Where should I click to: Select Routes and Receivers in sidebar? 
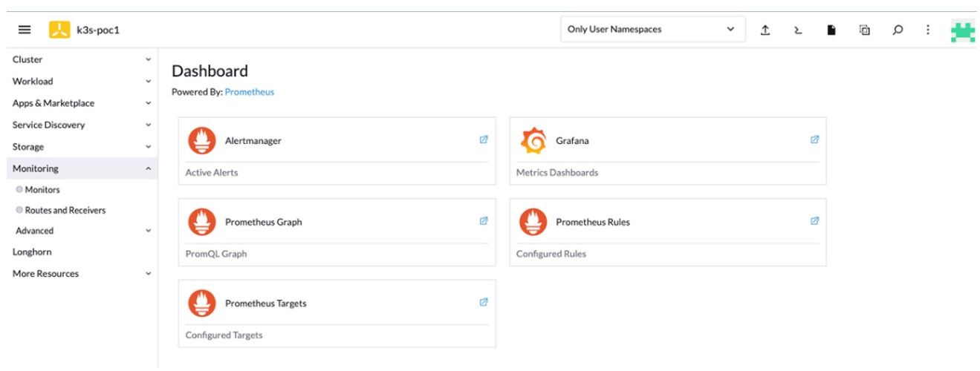coord(65,211)
